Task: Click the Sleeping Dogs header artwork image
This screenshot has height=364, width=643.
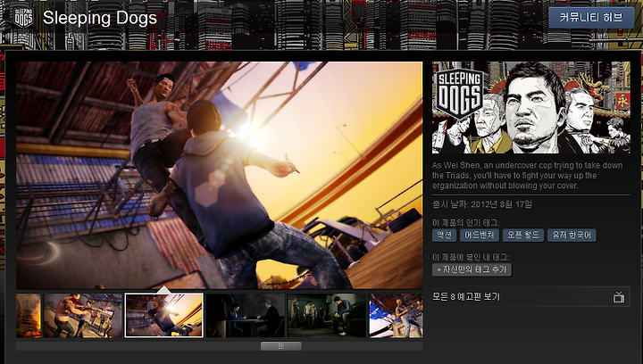Action: tap(531, 108)
